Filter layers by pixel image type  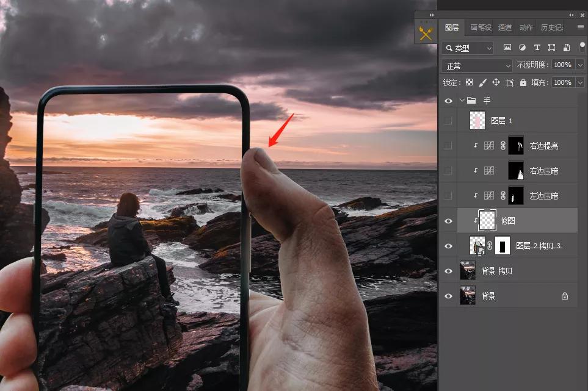pos(507,47)
